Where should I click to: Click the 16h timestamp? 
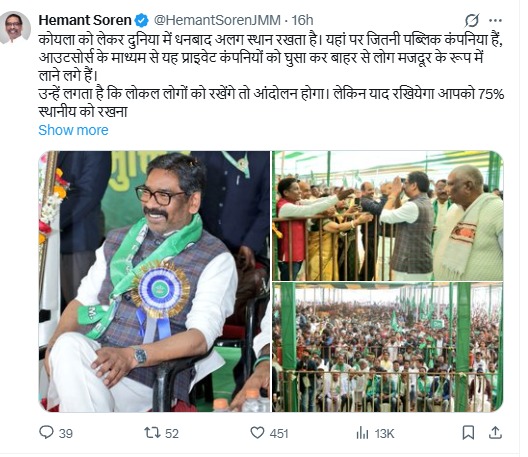pos(302,20)
